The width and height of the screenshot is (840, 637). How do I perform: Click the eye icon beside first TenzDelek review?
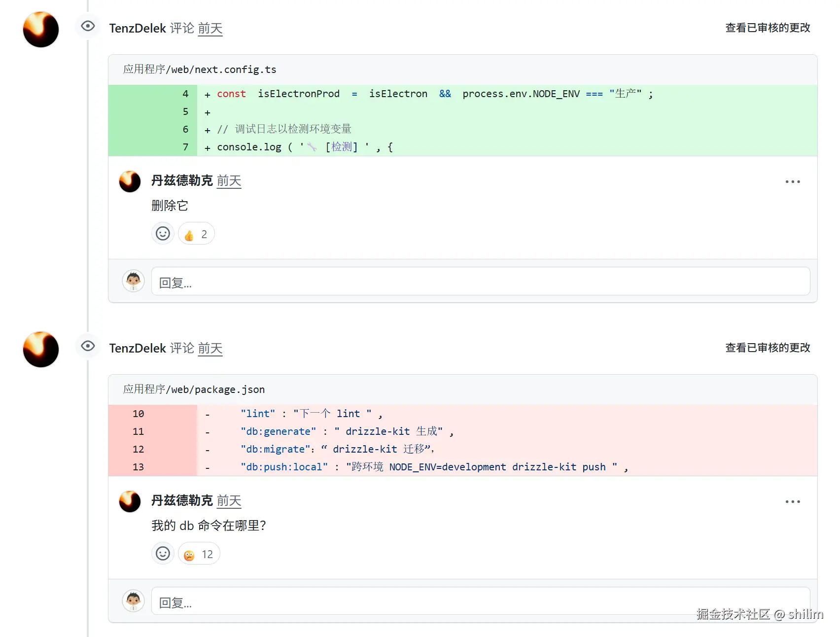[88, 26]
